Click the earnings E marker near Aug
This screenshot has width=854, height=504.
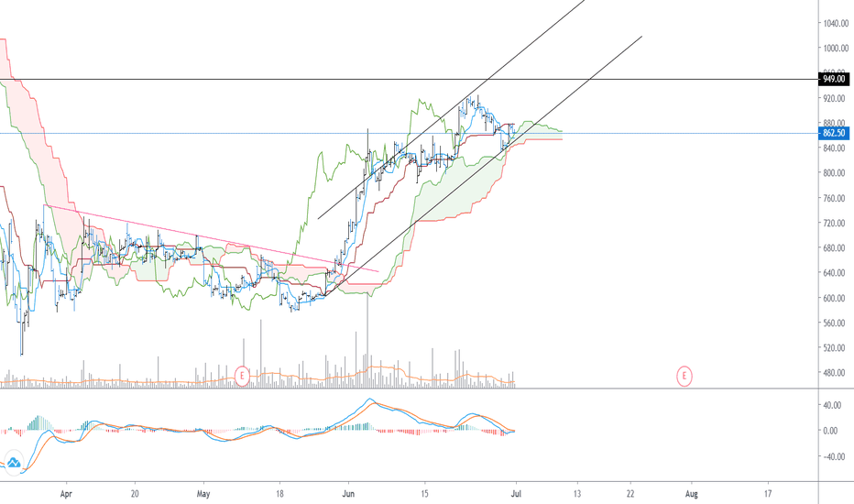(x=684, y=376)
